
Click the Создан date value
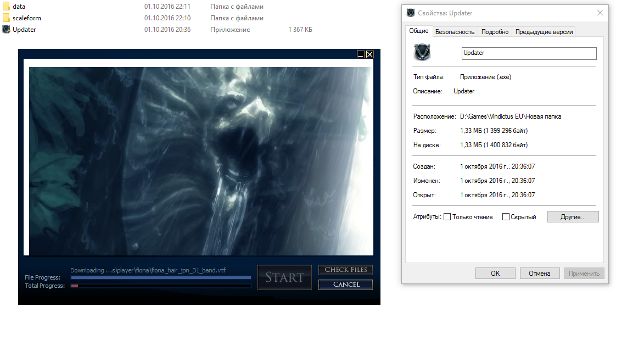coord(497,166)
